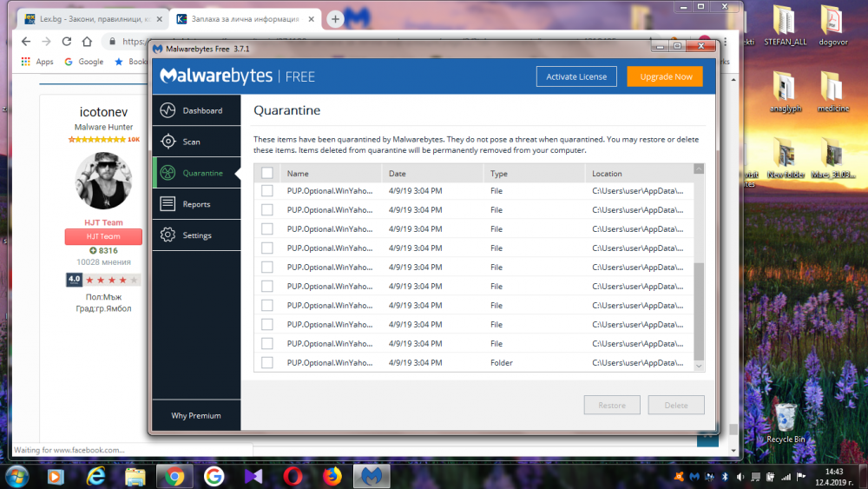This screenshot has width=868, height=489.
Task: Open Malwarebytes Settings section
Action: click(x=196, y=235)
